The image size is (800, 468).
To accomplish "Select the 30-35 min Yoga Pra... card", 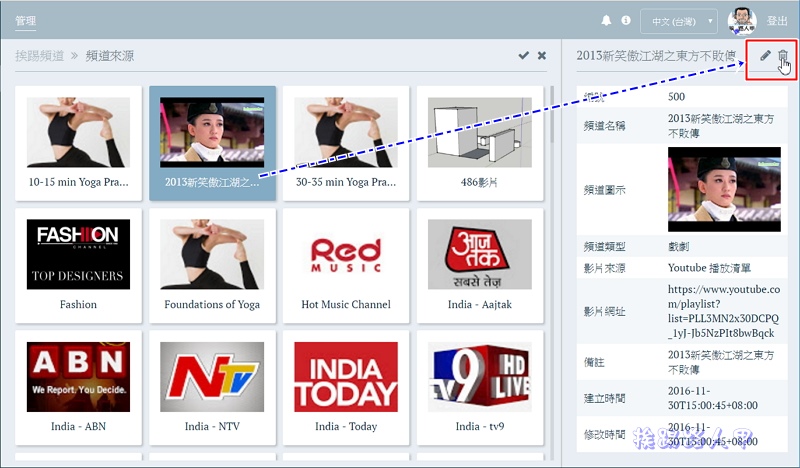I will tap(346, 143).
